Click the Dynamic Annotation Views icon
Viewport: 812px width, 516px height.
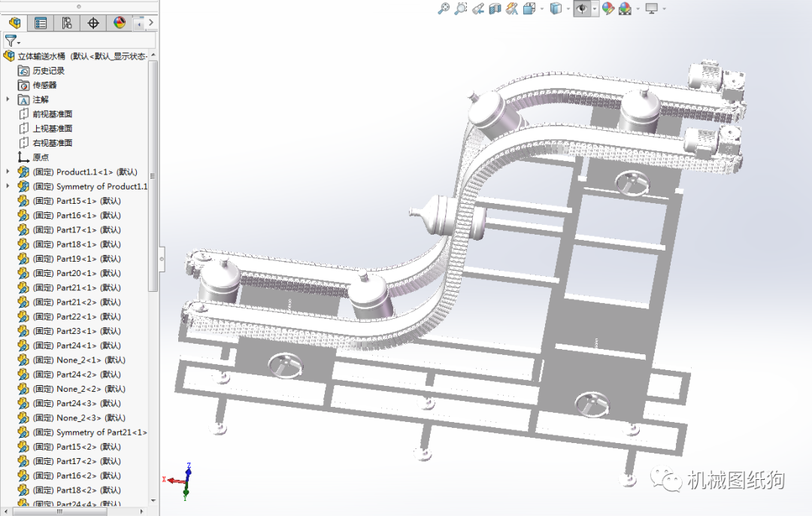pos(512,8)
